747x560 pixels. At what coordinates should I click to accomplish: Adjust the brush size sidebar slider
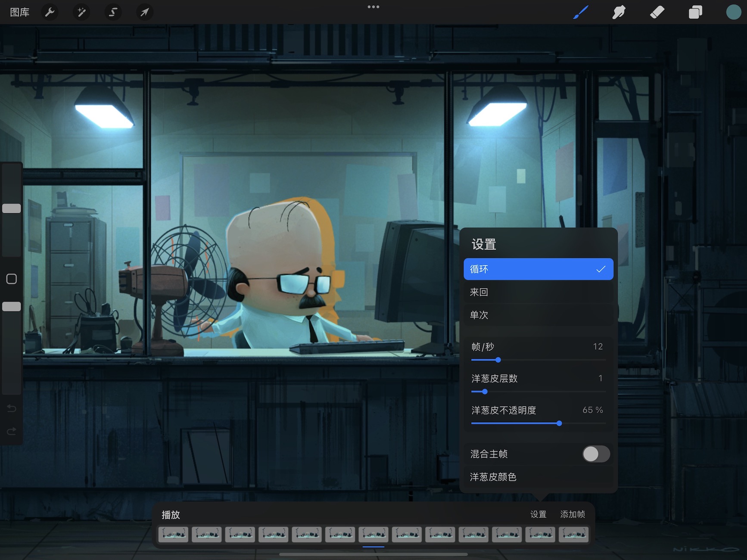pyautogui.click(x=12, y=208)
